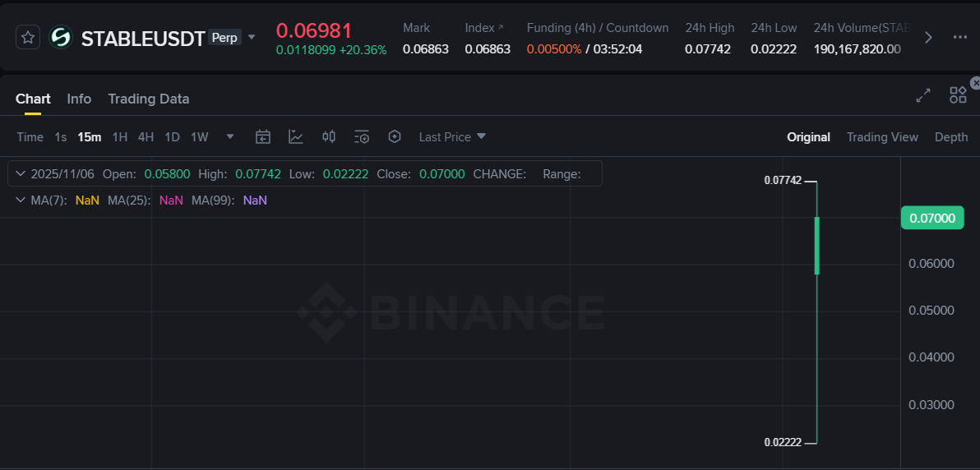Screen dimensions: 980x470
Task: Add STABLEUSDT to favorites with star
Action: tap(27, 38)
